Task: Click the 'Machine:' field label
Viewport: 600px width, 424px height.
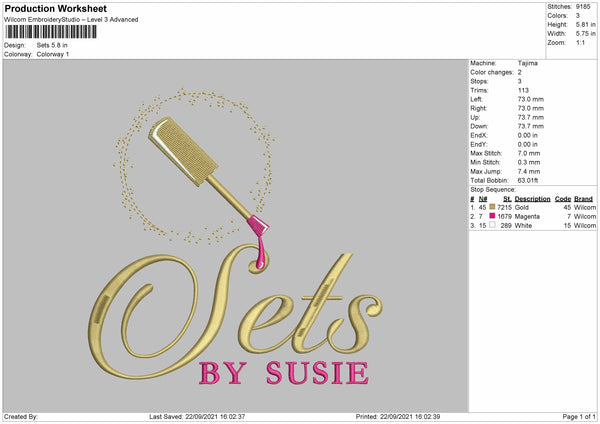Action: coord(483,63)
